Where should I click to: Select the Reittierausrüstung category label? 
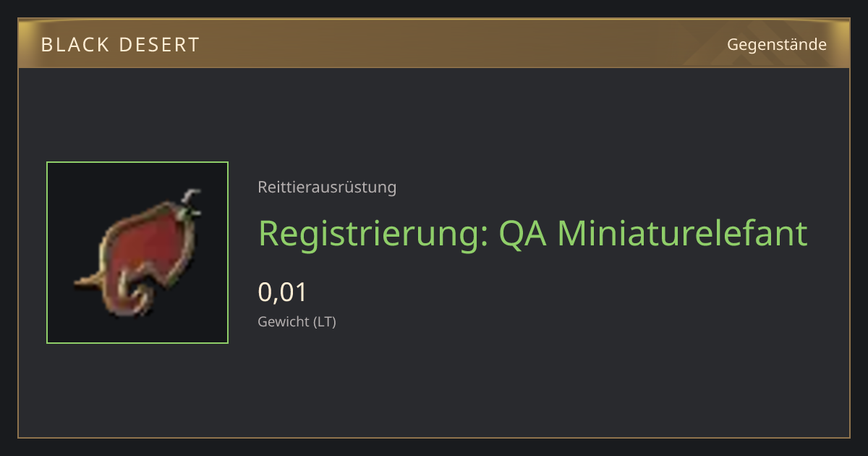pos(327,187)
